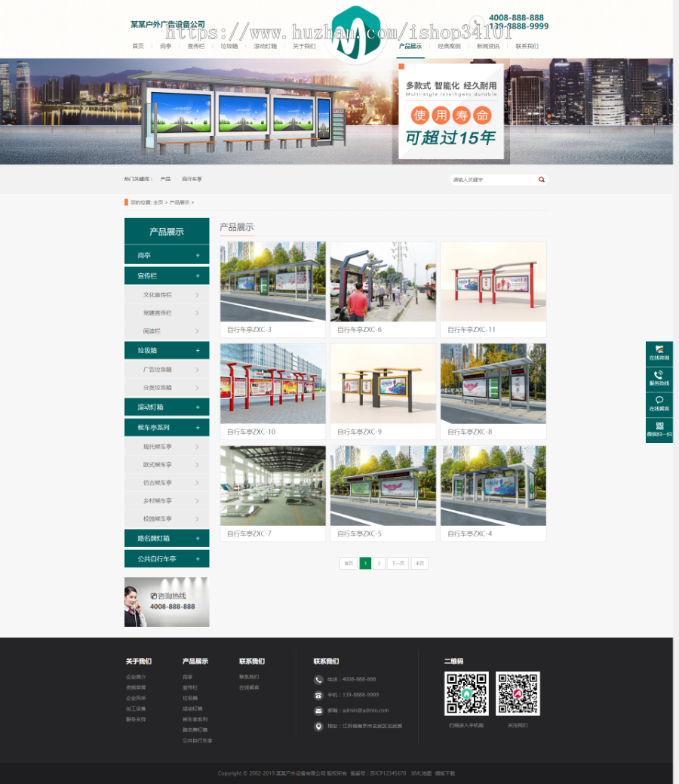Click pagination 首页 button
This screenshot has width=679, height=784.
coord(349,563)
